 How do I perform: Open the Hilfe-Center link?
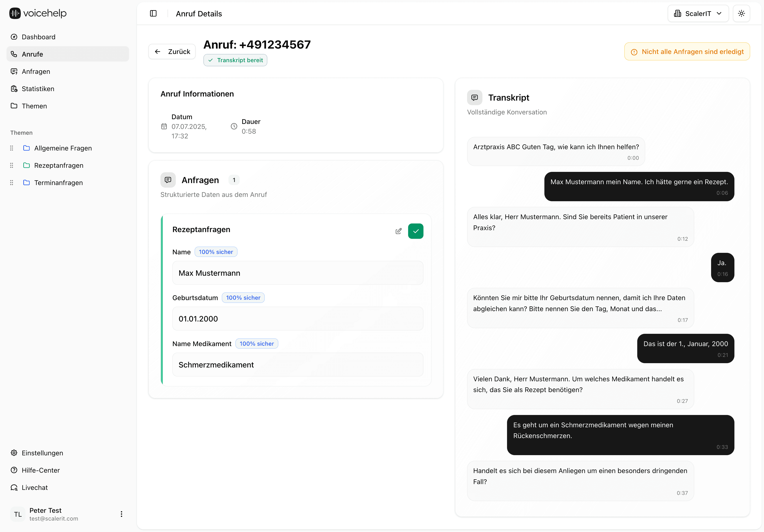coord(40,470)
